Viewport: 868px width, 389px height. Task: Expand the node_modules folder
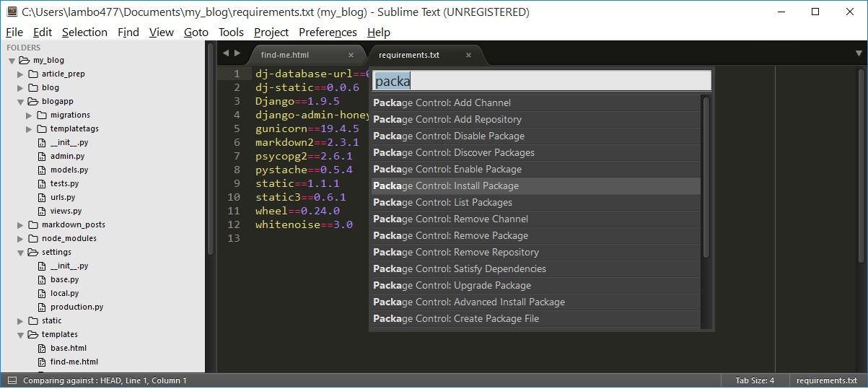pyautogui.click(x=22, y=239)
